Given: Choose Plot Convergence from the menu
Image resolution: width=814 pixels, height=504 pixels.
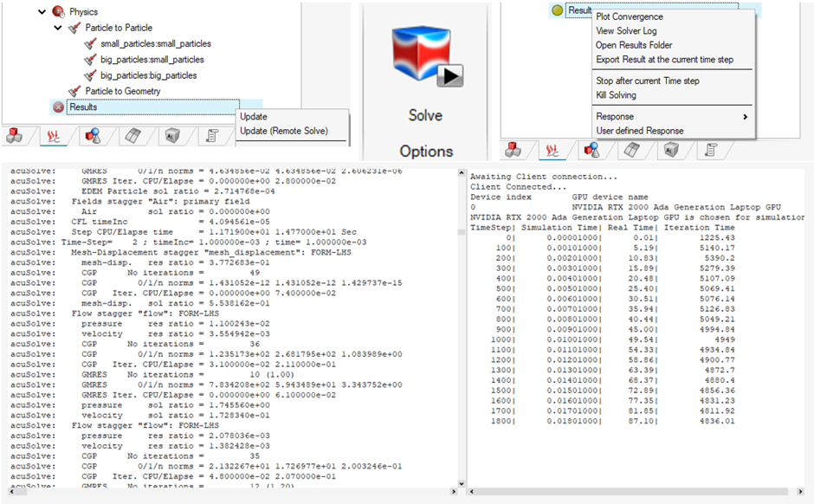Looking at the screenshot, I should pyautogui.click(x=630, y=16).
